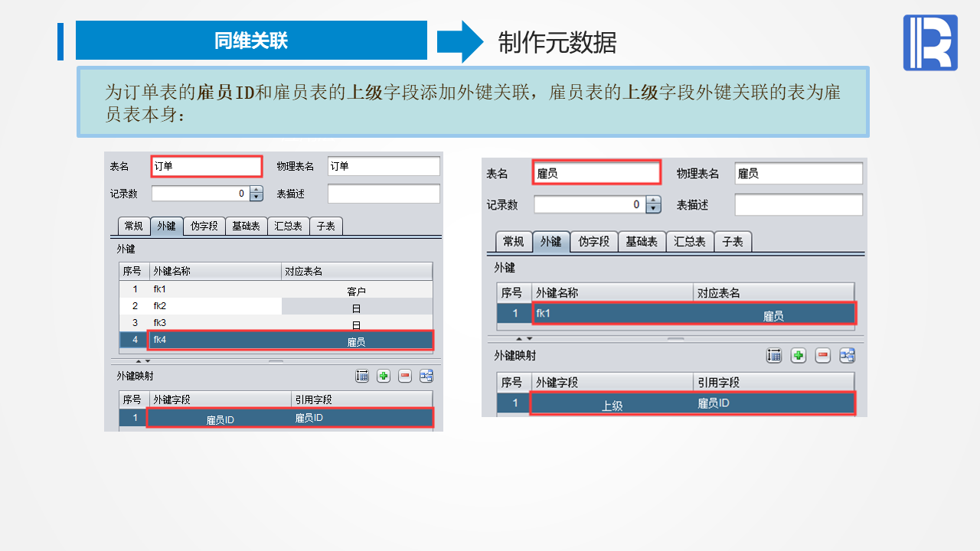Click the 记录数 value field in 订单 panel
Screen dimensions: 980x551
201,194
